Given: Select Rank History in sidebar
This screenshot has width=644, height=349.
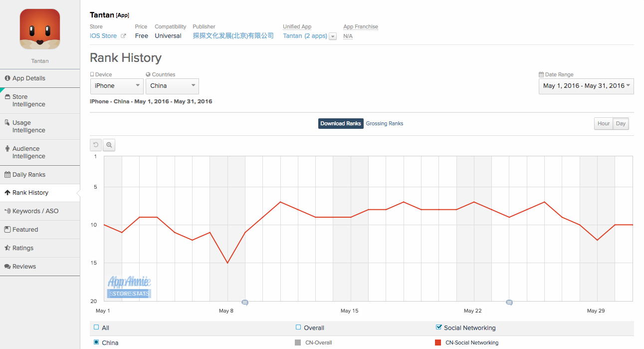Looking at the screenshot, I should 40,193.
